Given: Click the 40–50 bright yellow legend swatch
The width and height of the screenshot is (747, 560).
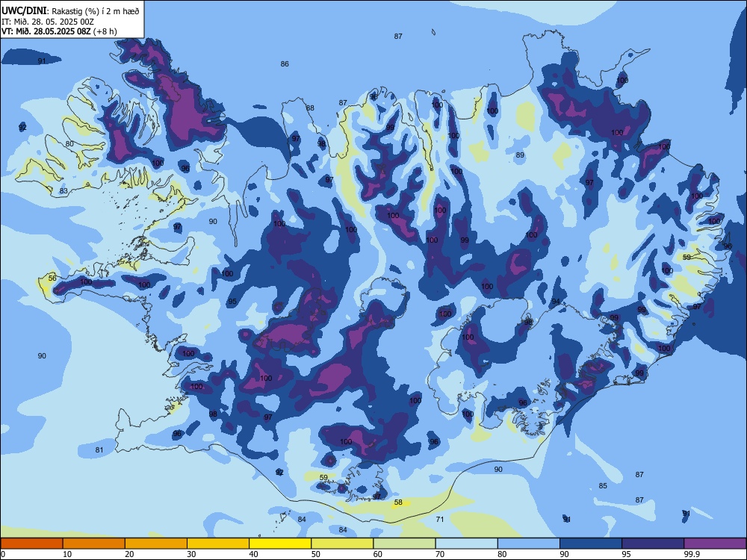Looking at the screenshot, I should coord(280,544).
